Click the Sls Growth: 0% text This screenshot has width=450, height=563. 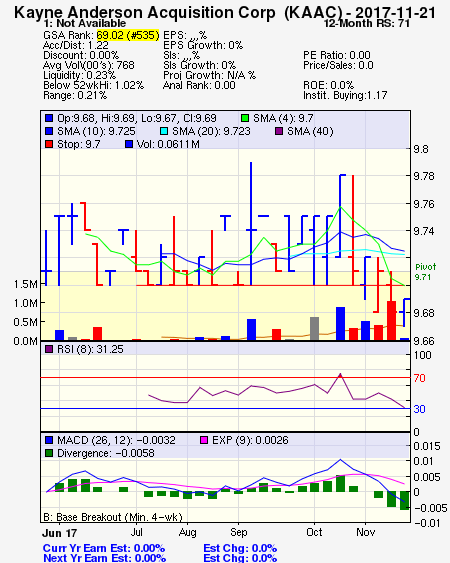(199, 65)
